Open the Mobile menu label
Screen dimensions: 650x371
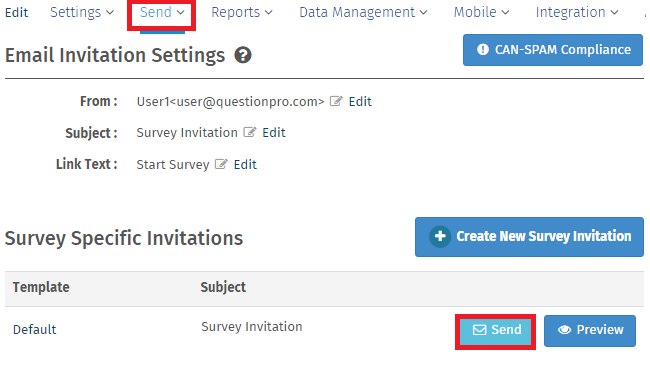coord(475,12)
